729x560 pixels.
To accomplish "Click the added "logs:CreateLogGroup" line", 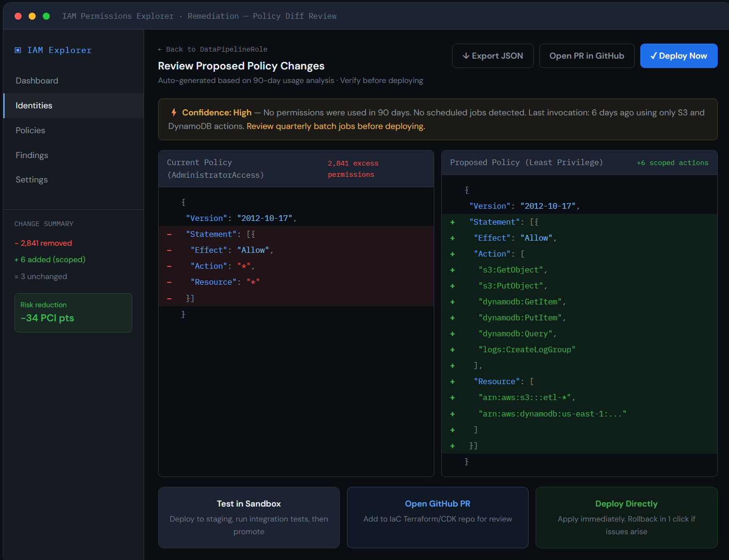I will (579, 349).
